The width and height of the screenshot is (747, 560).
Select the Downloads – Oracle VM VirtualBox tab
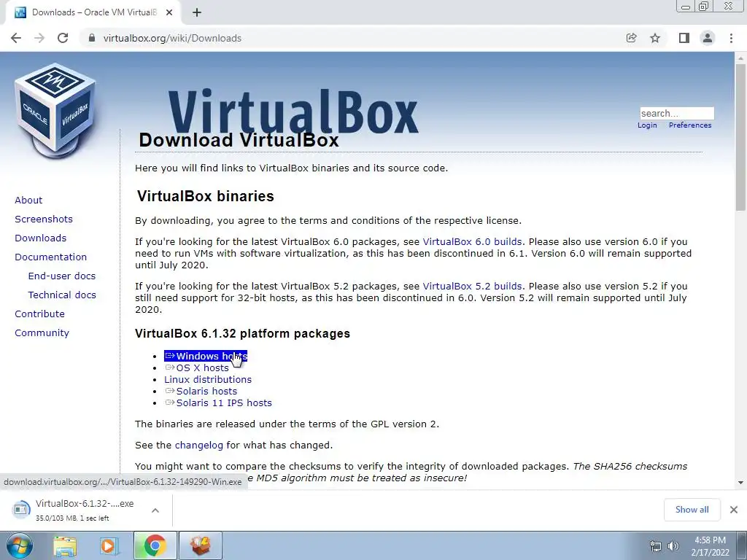point(93,12)
